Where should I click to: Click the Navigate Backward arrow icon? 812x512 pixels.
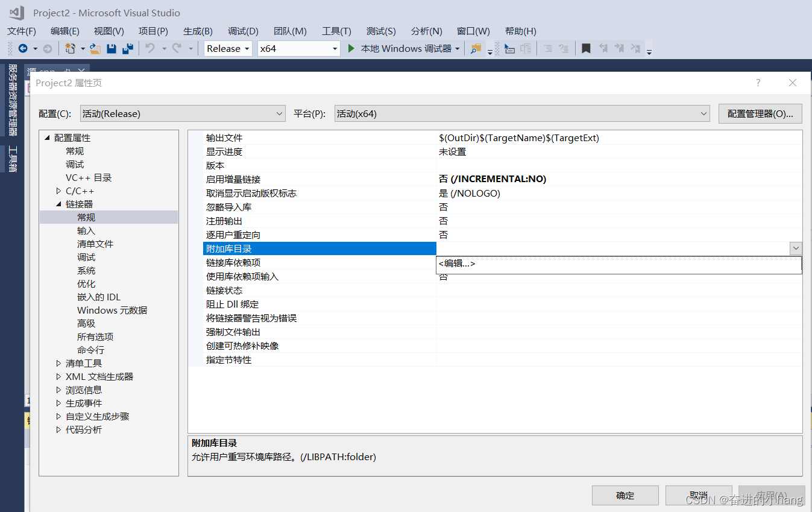point(23,49)
